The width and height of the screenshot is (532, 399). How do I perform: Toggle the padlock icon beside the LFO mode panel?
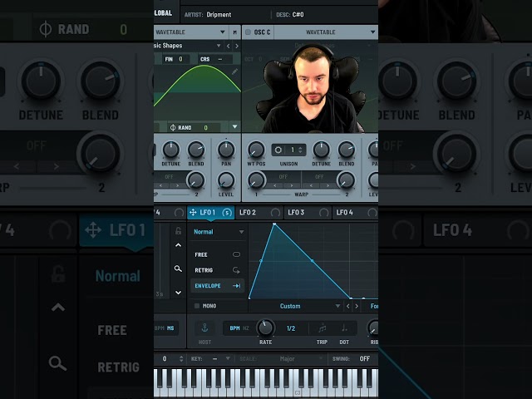(x=178, y=231)
